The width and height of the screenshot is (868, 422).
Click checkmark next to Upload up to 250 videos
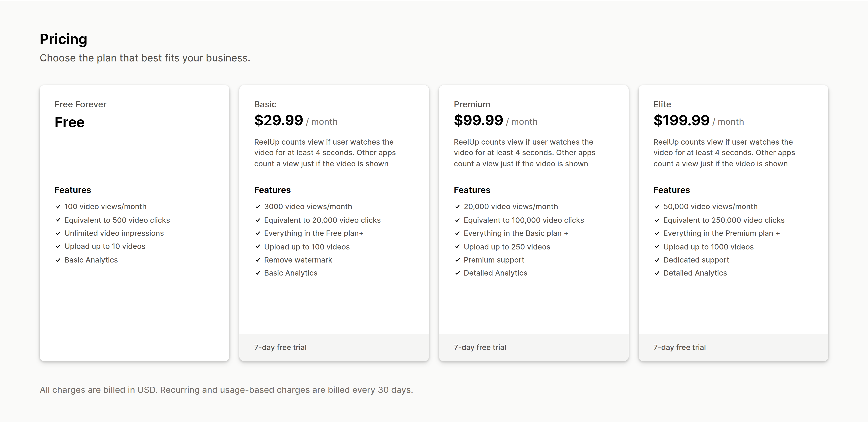pos(457,247)
